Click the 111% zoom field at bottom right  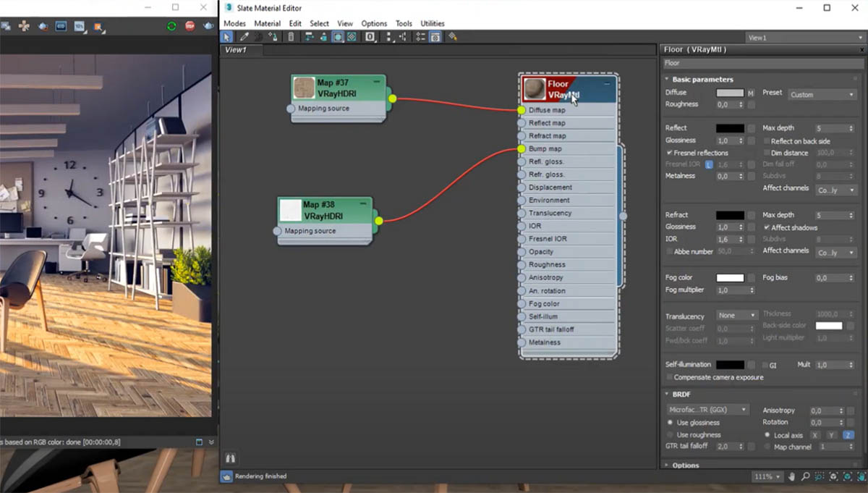coord(766,476)
